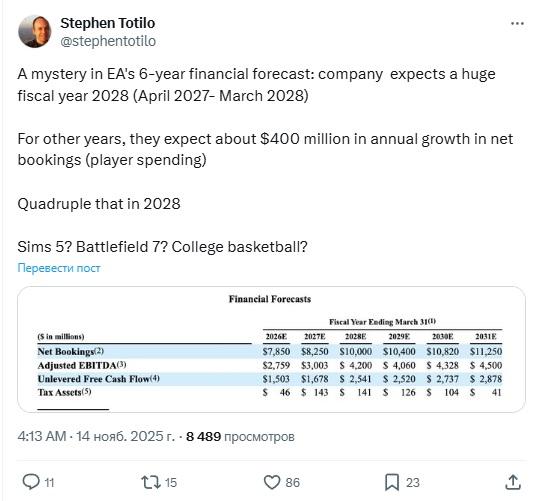Click the reply count 11

point(50,483)
